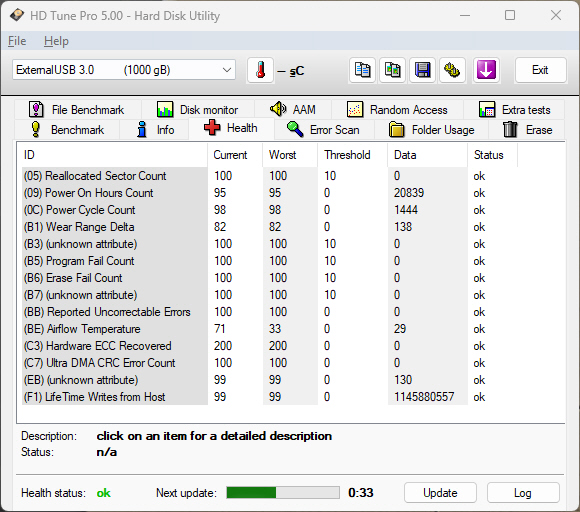Click the save floppy disk icon
This screenshot has width=580, height=512.
point(422,70)
